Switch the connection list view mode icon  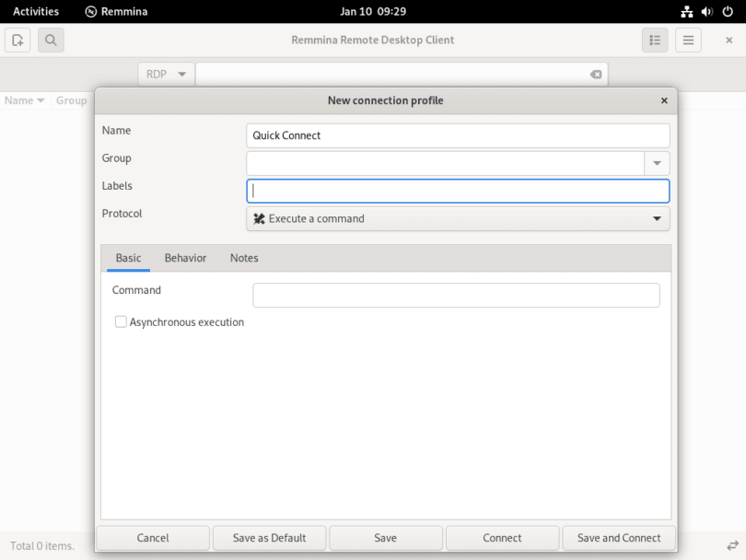(655, 40)
